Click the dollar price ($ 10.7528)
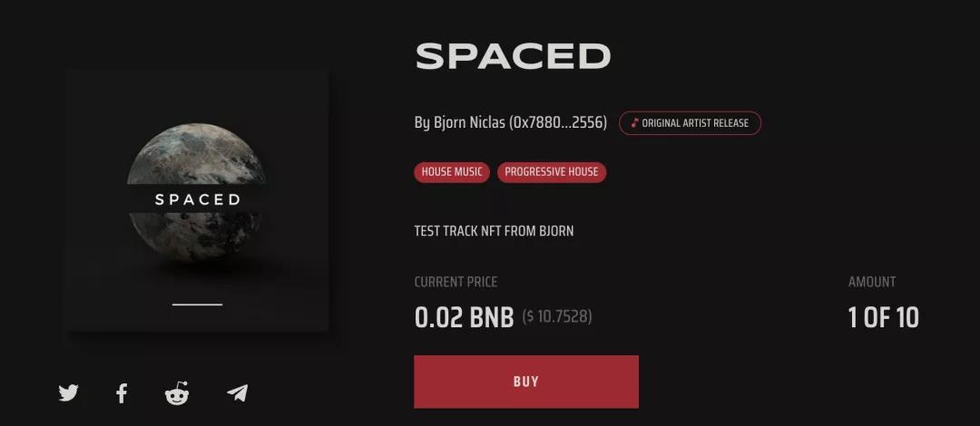The image size is (980, 426). (x=557, y=318)
